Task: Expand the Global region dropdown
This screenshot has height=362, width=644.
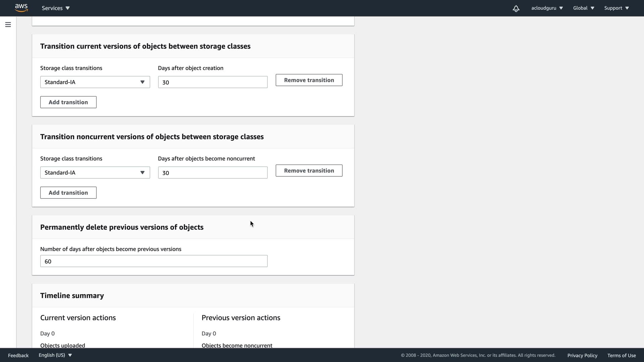Action: tap(584, 8)
